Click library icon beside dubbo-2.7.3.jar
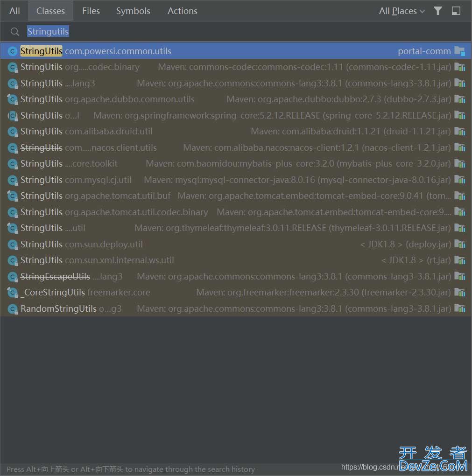 (459, 99)
